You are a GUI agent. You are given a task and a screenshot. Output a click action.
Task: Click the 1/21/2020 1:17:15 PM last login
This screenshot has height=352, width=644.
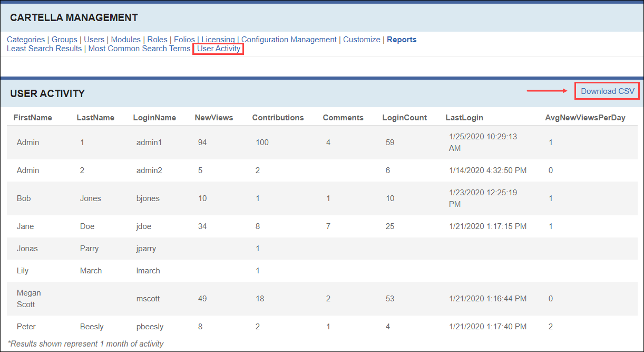tap(487, 226)
